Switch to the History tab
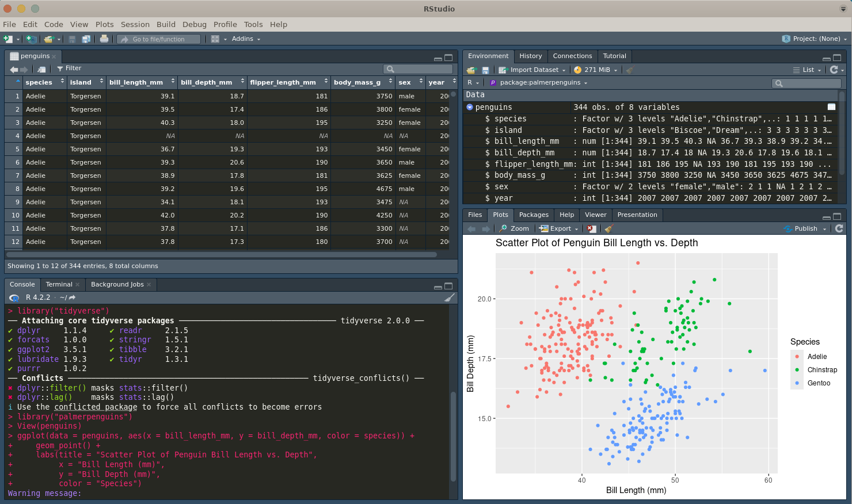The width and height of the screenshot is (852, 504). [x=530, y=56]
